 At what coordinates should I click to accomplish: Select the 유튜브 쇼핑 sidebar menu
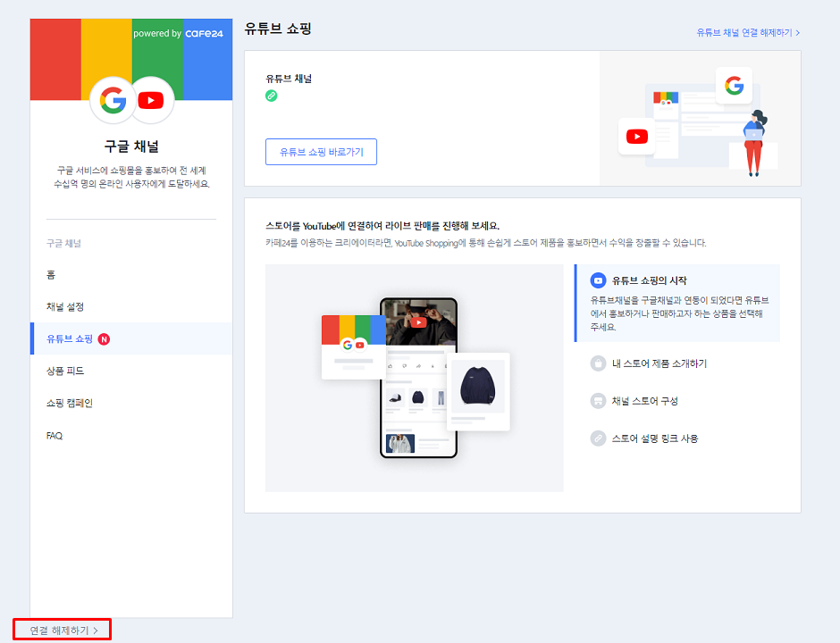131,338
